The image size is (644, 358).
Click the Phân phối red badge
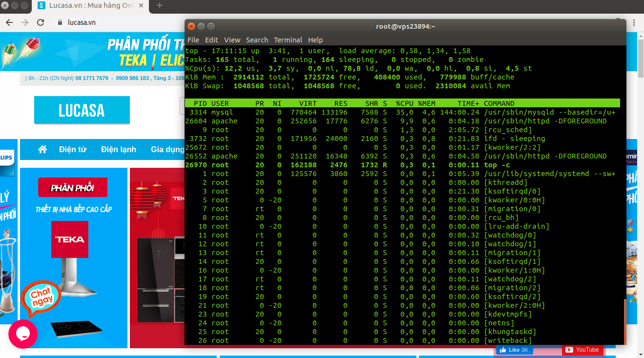tap(72, 188)
